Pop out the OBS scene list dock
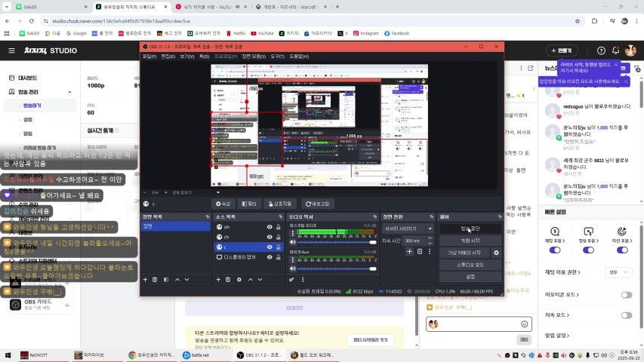 (208, 216)
